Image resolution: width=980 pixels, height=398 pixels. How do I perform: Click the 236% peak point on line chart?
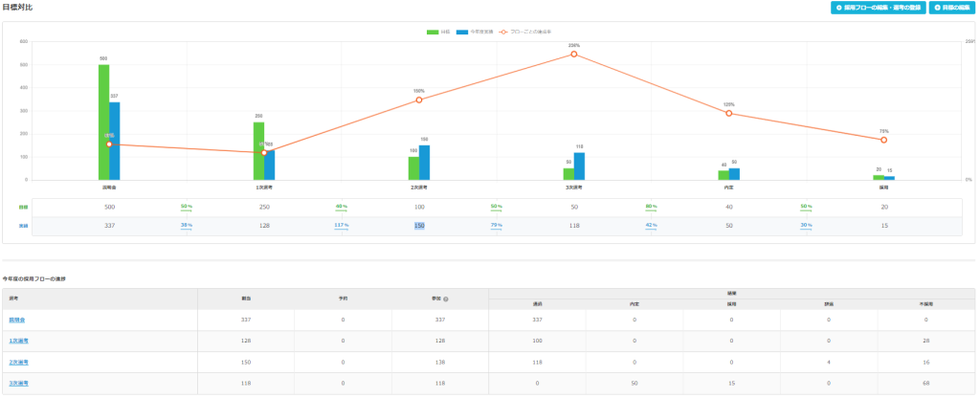point(574,54)
